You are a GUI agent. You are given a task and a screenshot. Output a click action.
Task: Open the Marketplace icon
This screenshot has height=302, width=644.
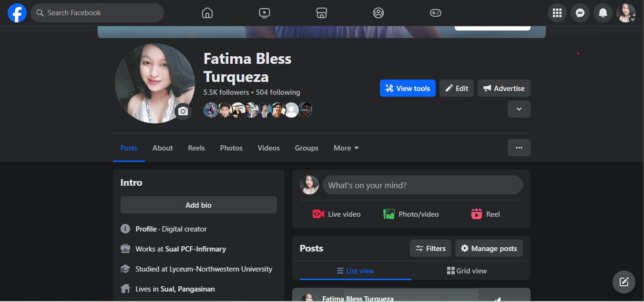pos(322,13)
